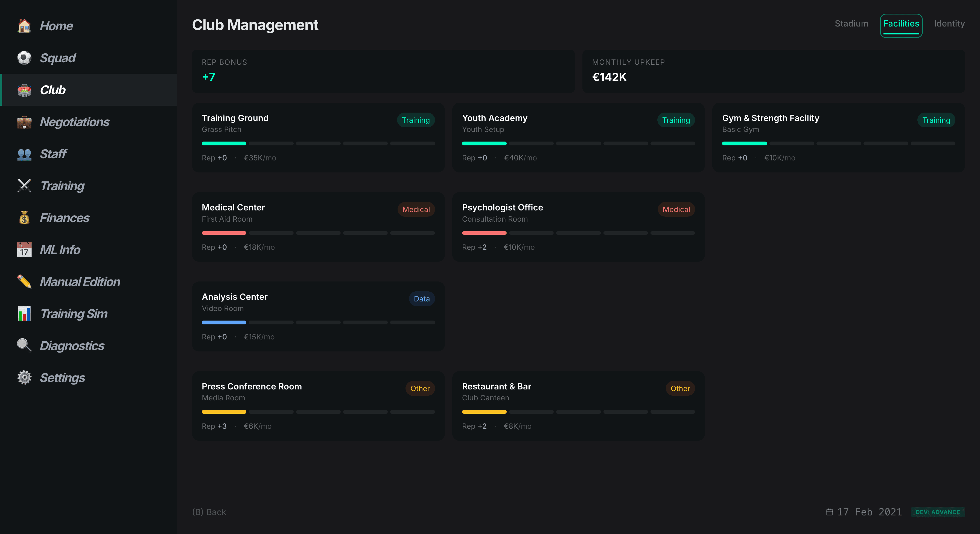Switch to the Identity tab

[x=949, y=24]
